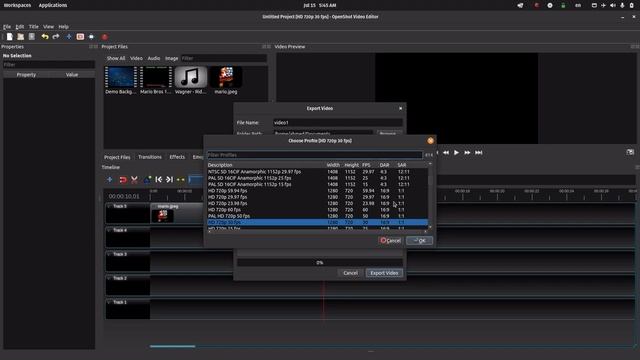640x360 pixels.
Task: Select the Project Files tab
Action: pyautogui.click(x=117, y=157)
